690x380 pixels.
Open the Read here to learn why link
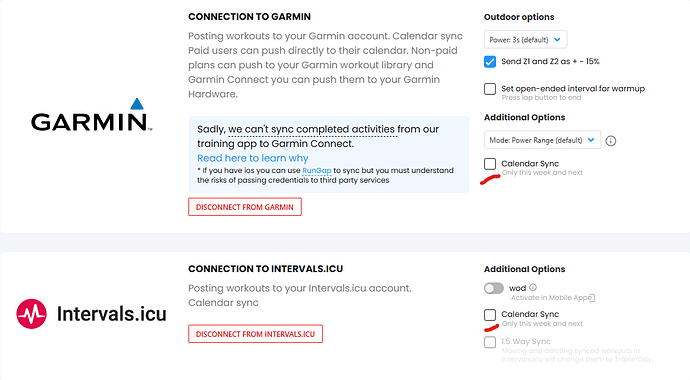click(253, 158)
